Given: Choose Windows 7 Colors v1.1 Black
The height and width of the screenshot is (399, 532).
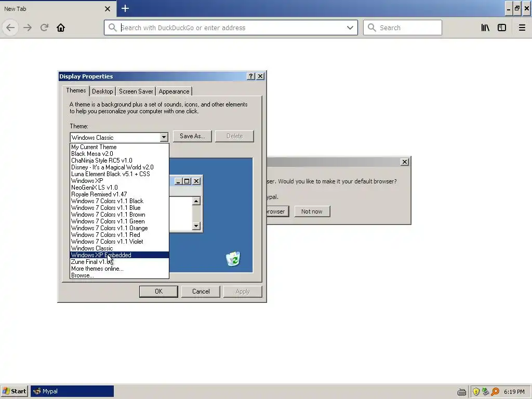Looking at the screenshot, I should point(119,201).
